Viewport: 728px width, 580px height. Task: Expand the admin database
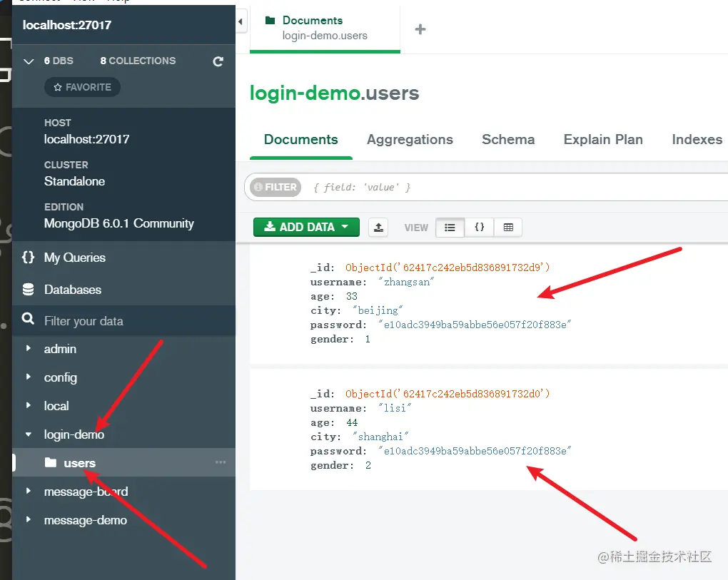29,348
